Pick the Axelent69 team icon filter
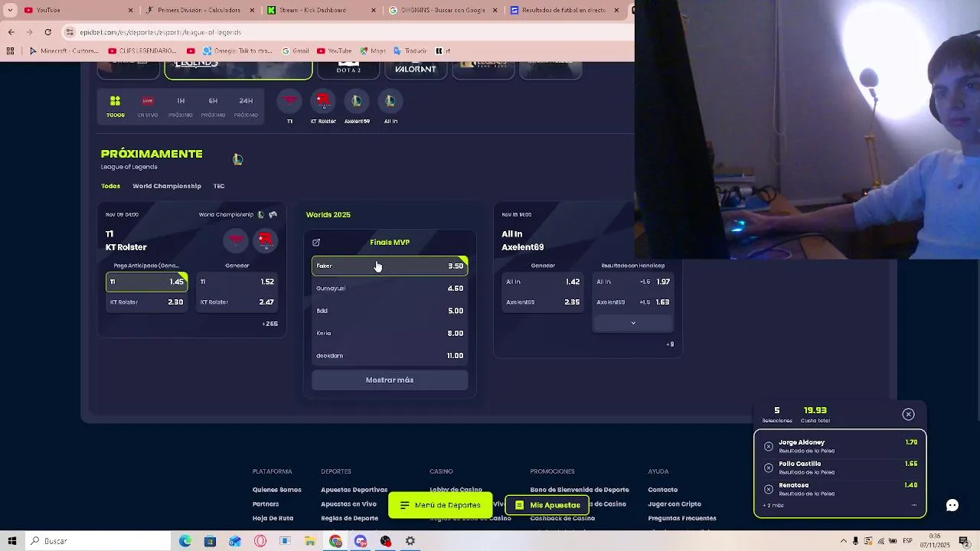Viewport: 980px width, 551px height. [x=357, y=100]
